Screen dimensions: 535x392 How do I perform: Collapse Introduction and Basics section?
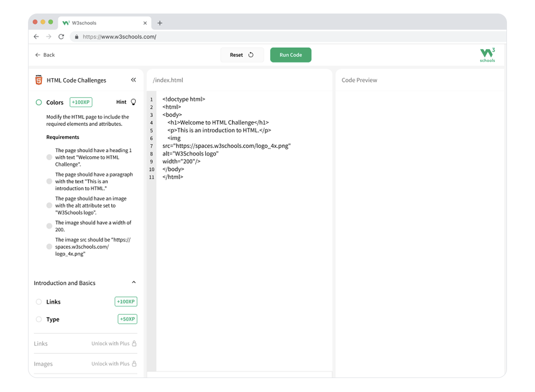click(x=134, y=283)
